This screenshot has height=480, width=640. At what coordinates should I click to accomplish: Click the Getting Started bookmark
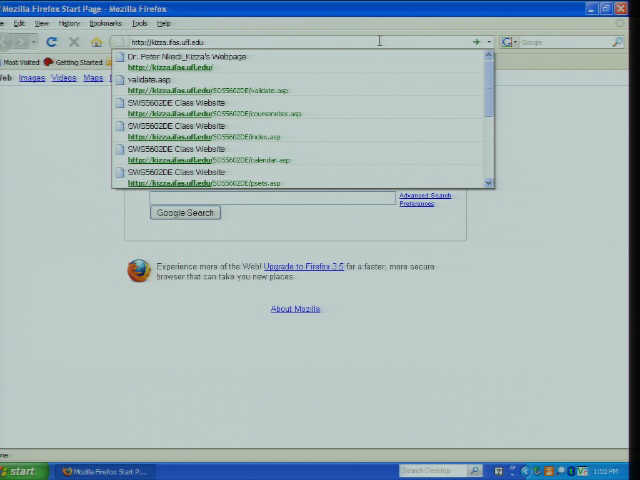(73, 62)
